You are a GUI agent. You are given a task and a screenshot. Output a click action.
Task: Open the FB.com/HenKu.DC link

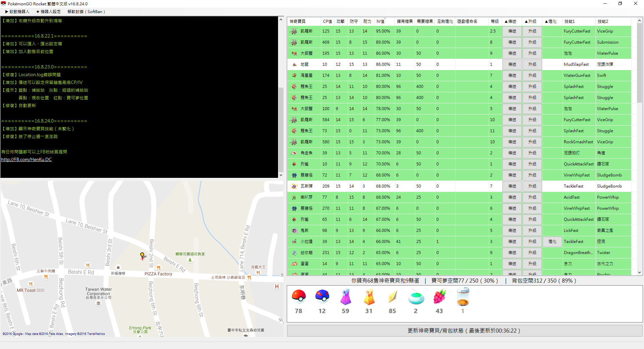(26, 159)
